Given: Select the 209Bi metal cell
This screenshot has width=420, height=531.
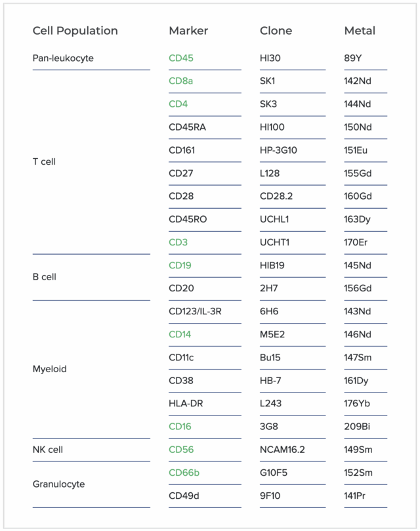Looking at the screenshot, I should pyautogui.click(x=357, y=427).
